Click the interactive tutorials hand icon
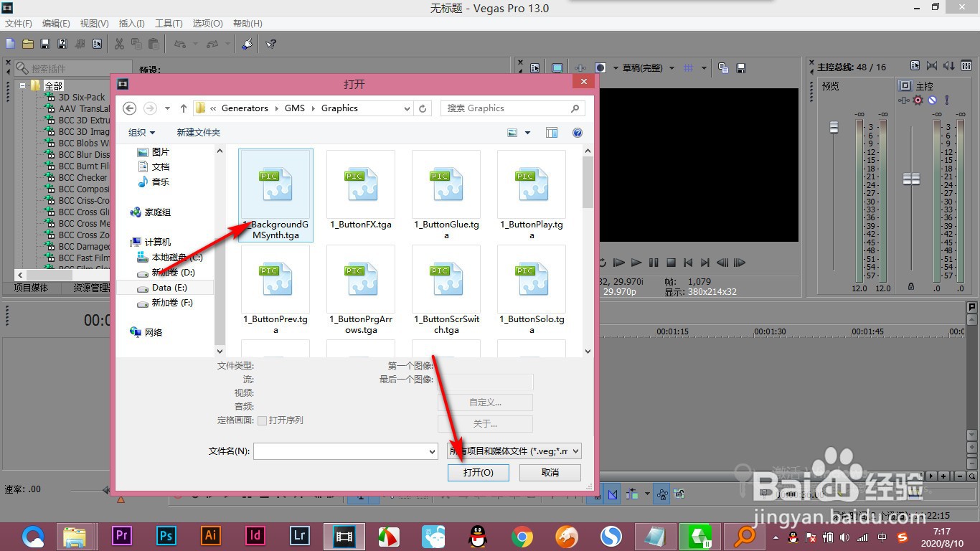 coord(247,44)
